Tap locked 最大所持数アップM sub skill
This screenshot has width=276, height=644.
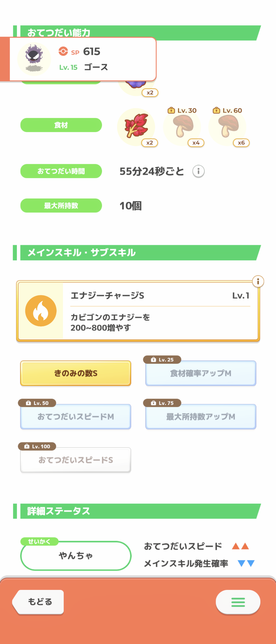coord(201,416)
